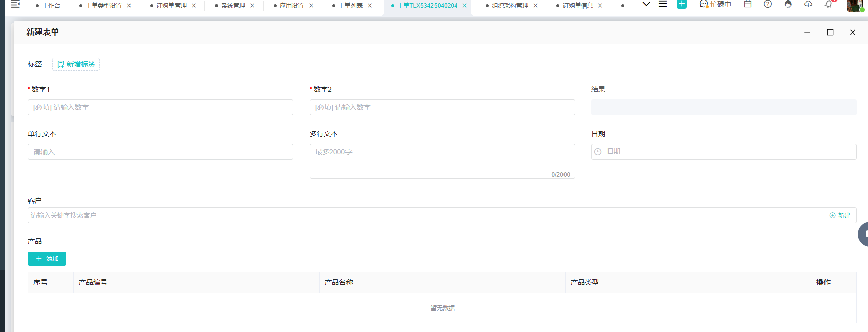The height and width of the screenshot is (332, 868).
Task: Click the customer service avatar icon
Action: click(788, 4)
